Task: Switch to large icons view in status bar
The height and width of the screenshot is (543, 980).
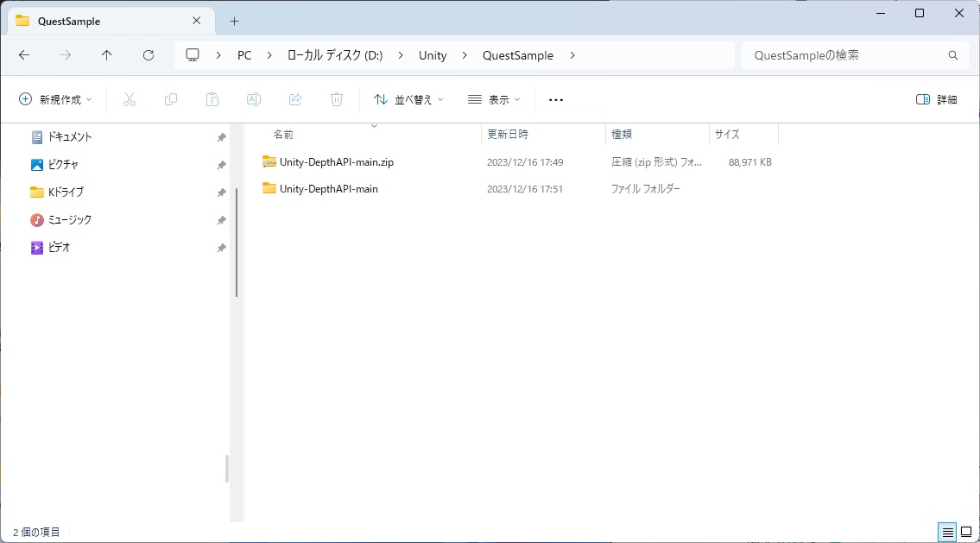Action: 965,532
